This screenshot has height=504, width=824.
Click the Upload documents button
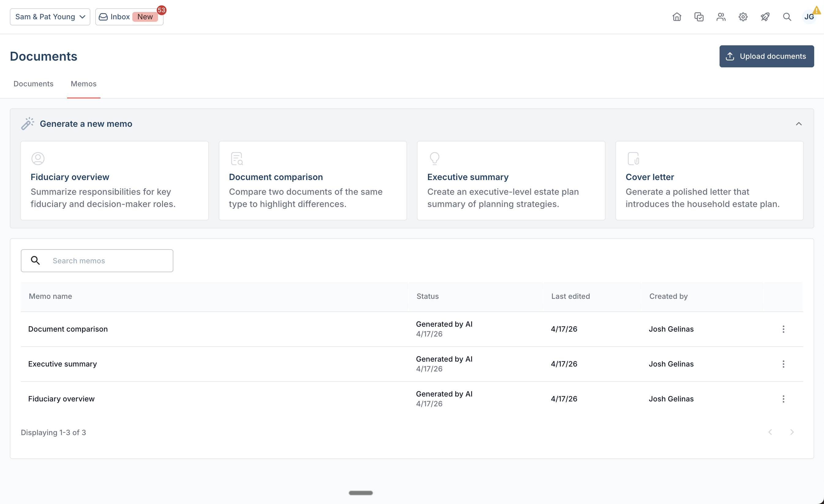[767, 56]
